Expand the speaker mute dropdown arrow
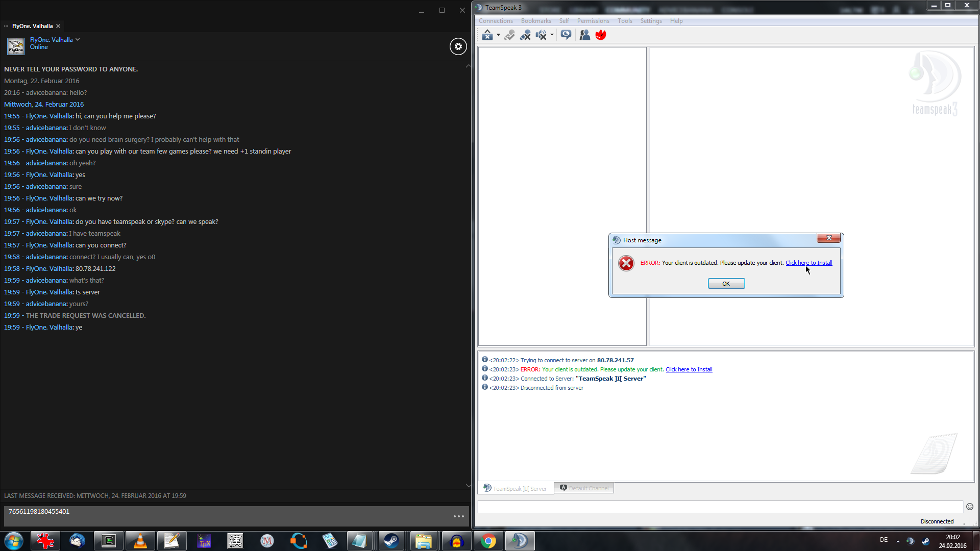Image resolution: width=980 pixels, height=551 pixels. pos(552,35)
